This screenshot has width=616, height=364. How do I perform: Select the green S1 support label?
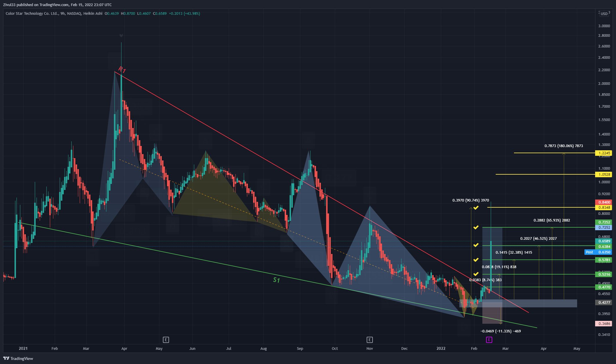coord(276,280)
